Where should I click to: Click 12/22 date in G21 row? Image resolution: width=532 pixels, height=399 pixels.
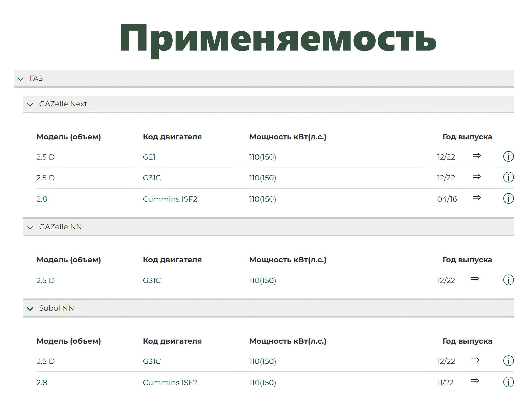point(446,157)
